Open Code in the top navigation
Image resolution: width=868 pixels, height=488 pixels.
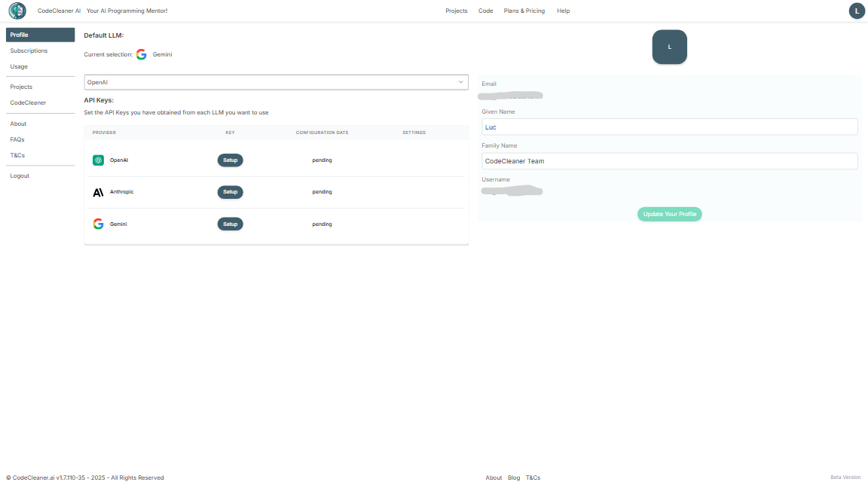(x=485, y=11)
